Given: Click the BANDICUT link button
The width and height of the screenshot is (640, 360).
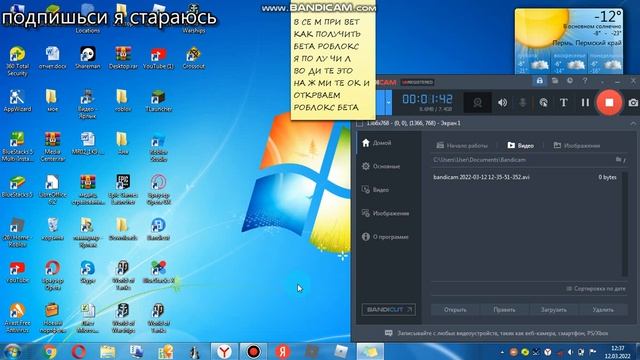Looking at the screenshot, I should pos(388,309).
